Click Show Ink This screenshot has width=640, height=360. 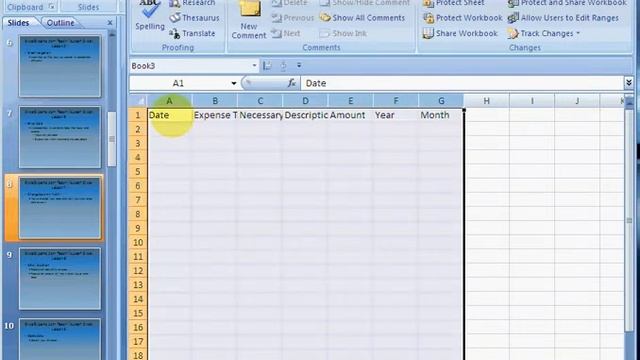point(343,33)
